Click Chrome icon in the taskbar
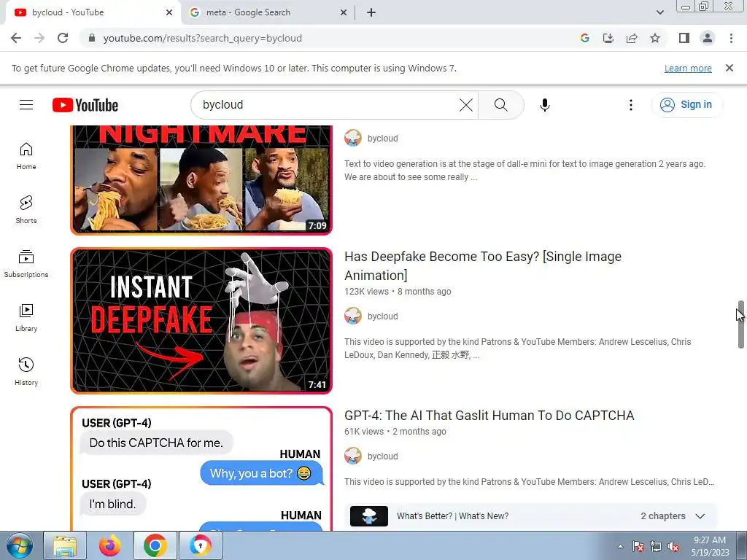The image size is (747, 560). (155, 545)
